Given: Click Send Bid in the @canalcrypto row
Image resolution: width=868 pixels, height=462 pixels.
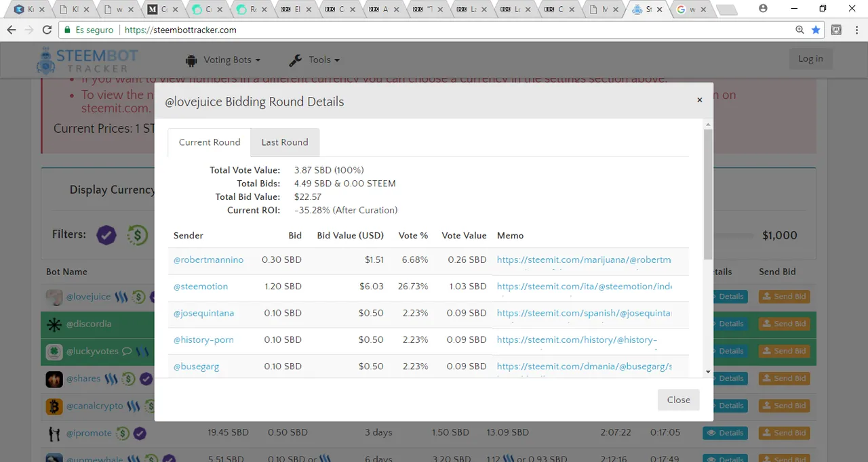Looking at the screenshot, I should pyautogui.click(x=784, y=405).
